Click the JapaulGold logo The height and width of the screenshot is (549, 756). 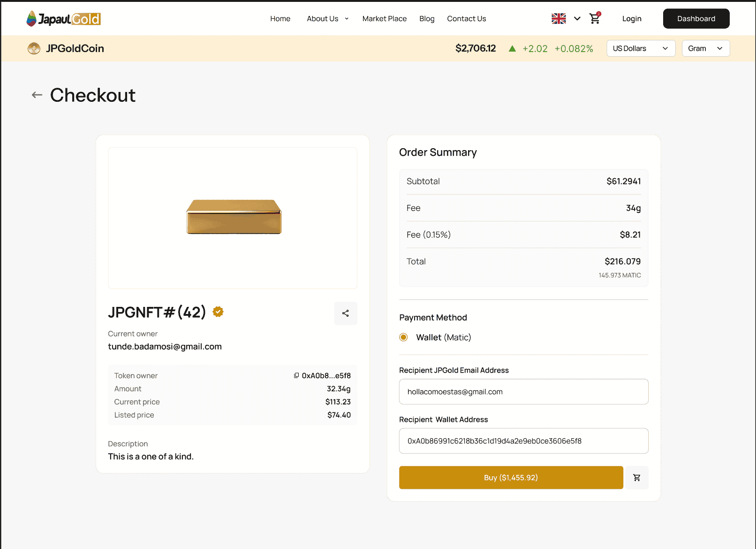point(64,19)
